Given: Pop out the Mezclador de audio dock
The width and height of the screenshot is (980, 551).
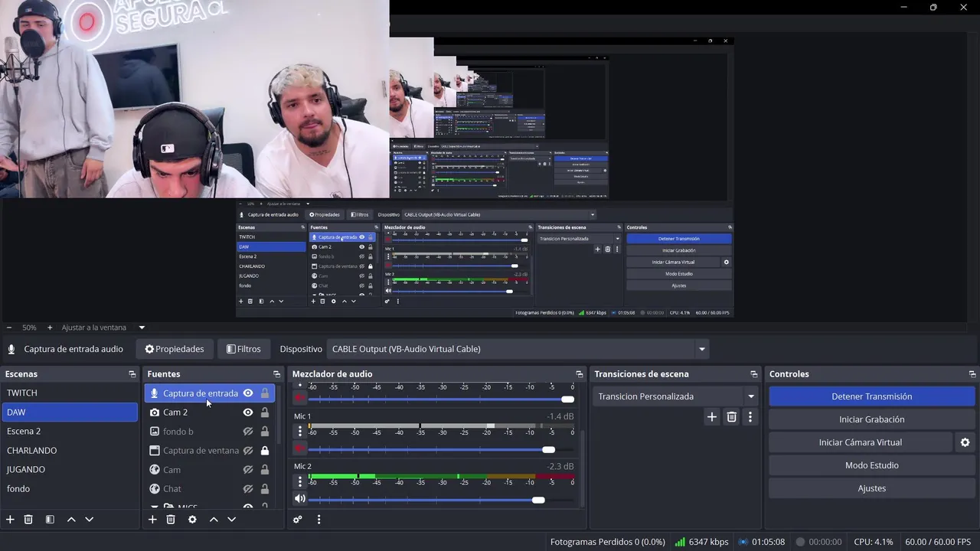Looking at the screenshot, I should click(x=579, y=374).
